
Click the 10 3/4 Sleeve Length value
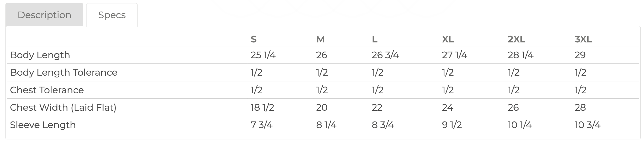587,125
